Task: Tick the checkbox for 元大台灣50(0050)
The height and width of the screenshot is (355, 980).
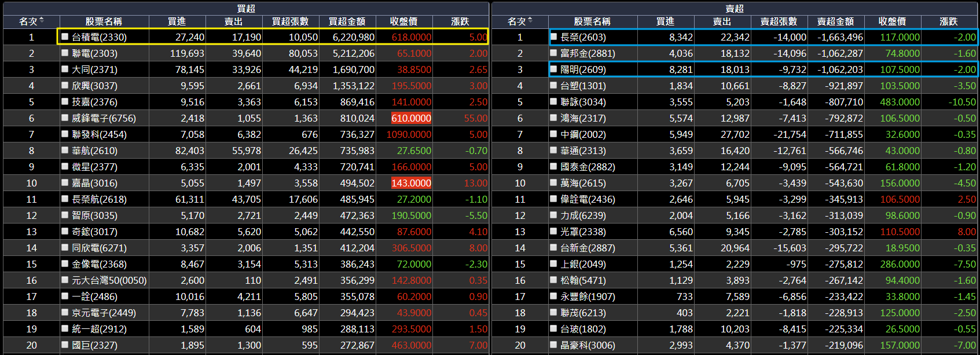Action: pyautogui.click(x=65, y=280)
